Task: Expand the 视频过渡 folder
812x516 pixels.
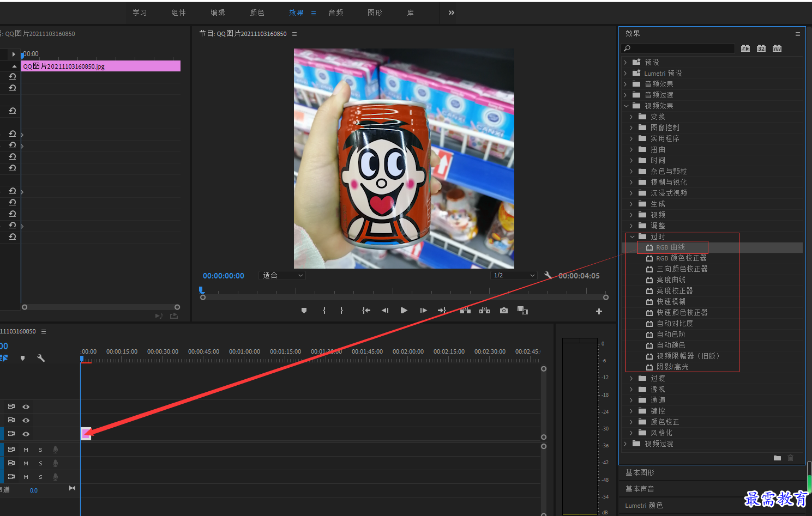Action: [x=625, y=444]
